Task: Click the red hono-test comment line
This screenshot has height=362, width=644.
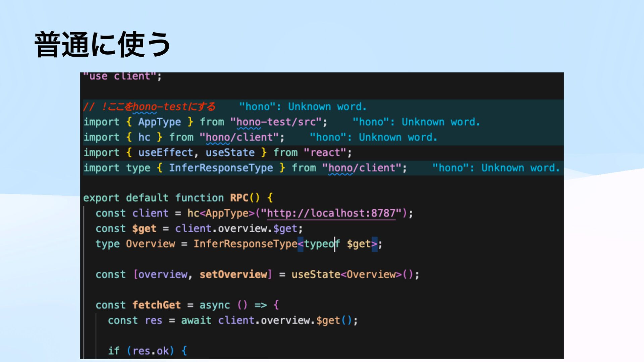Action: point(149,107)
